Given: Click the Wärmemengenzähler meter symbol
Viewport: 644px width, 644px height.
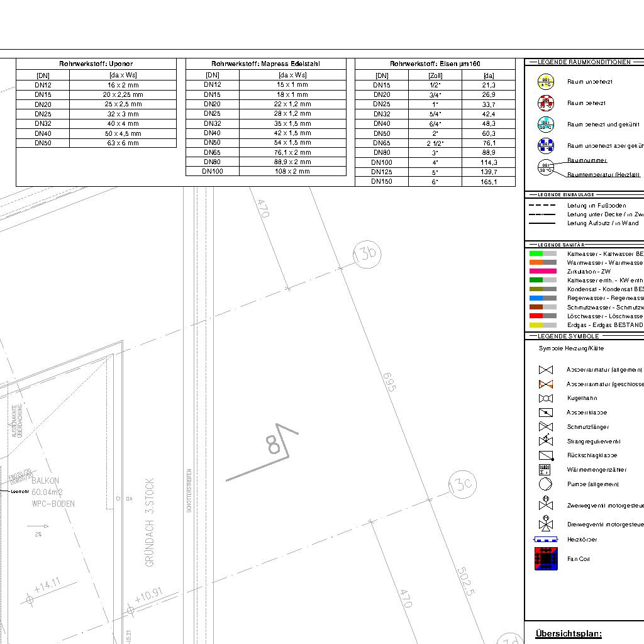Looking at the screenshot, I should (x=545, y=469).
